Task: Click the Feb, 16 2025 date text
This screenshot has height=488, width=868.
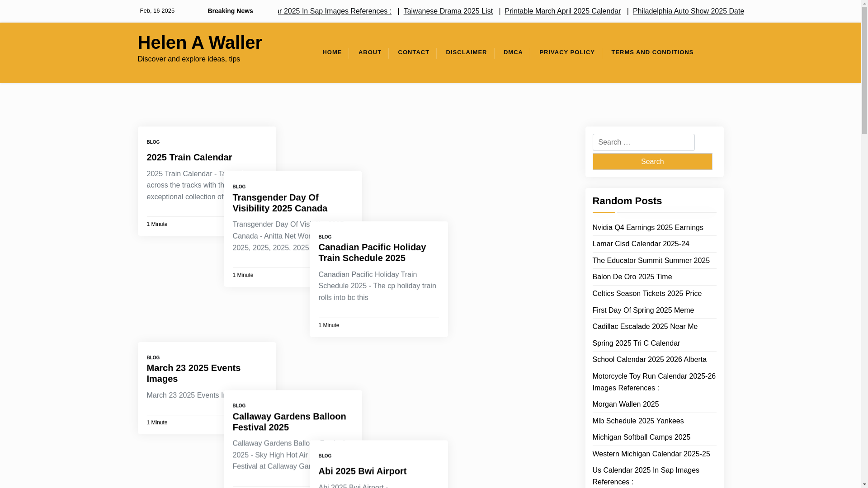Action: pyautogui.click(x=157, y=11)
